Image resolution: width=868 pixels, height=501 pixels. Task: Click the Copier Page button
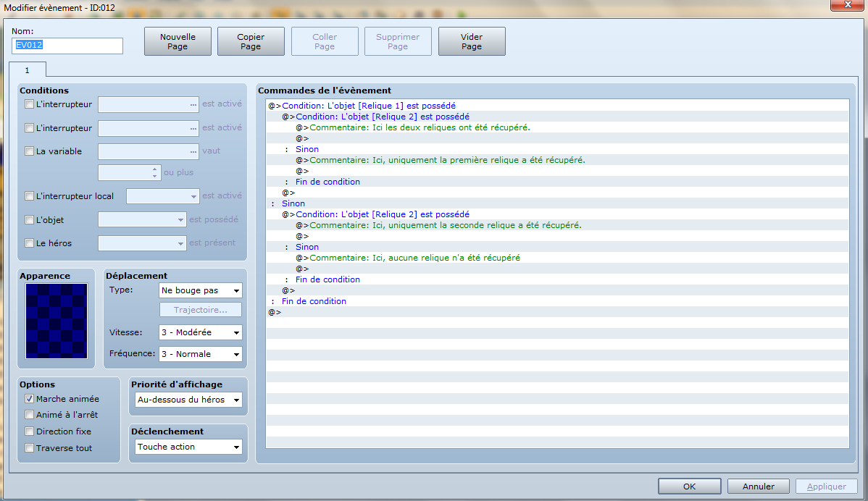tap(251, 41)
